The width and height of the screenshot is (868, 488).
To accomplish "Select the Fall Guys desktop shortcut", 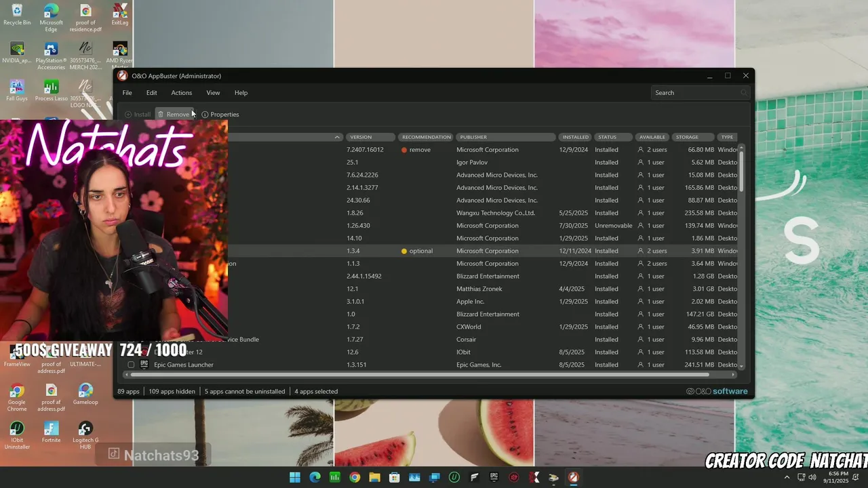I will (x=17, y=91).
